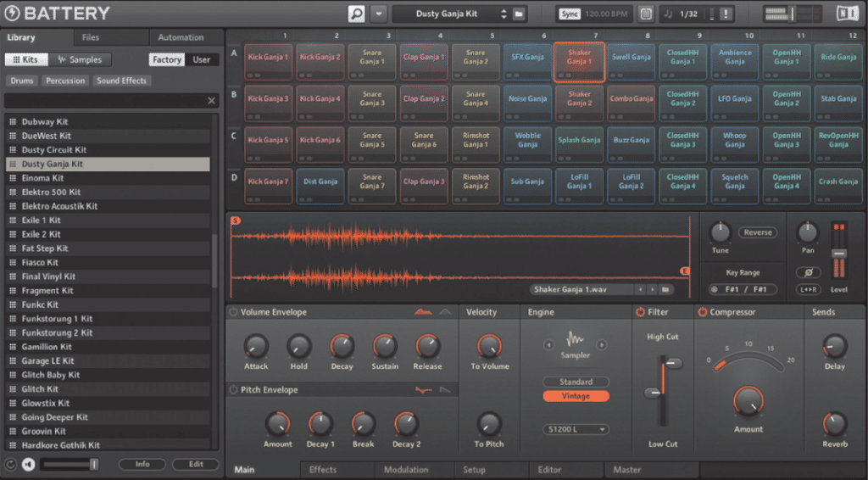Select the second Pitch Envelope shape icon
868x480 pixels.
pos(445,390)
